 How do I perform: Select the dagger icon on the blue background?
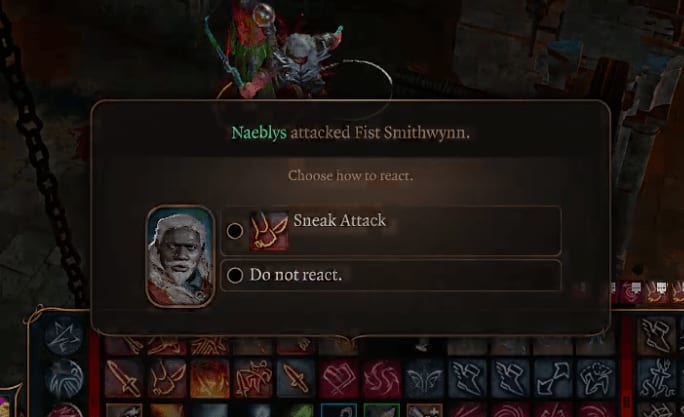pyautogui.click(x=295, y=378)
